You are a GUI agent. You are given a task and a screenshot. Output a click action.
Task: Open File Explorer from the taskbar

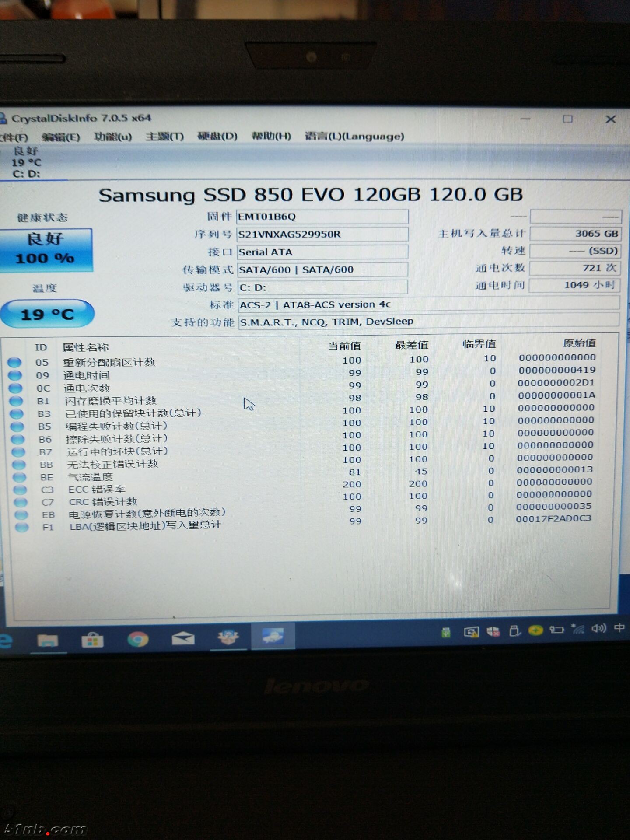pyautogui.click(x=48, y=640)
